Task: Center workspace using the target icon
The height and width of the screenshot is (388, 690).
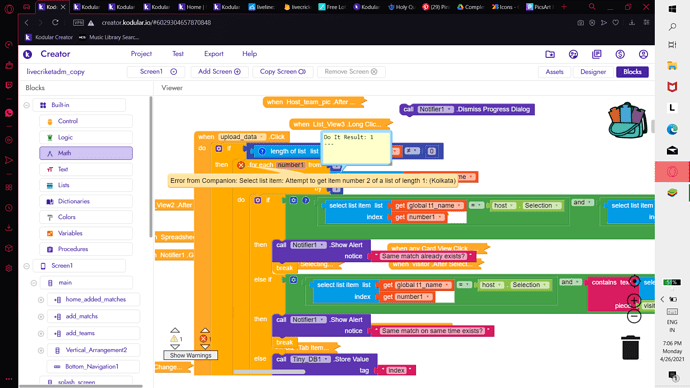Action: [x=634, y=282]
